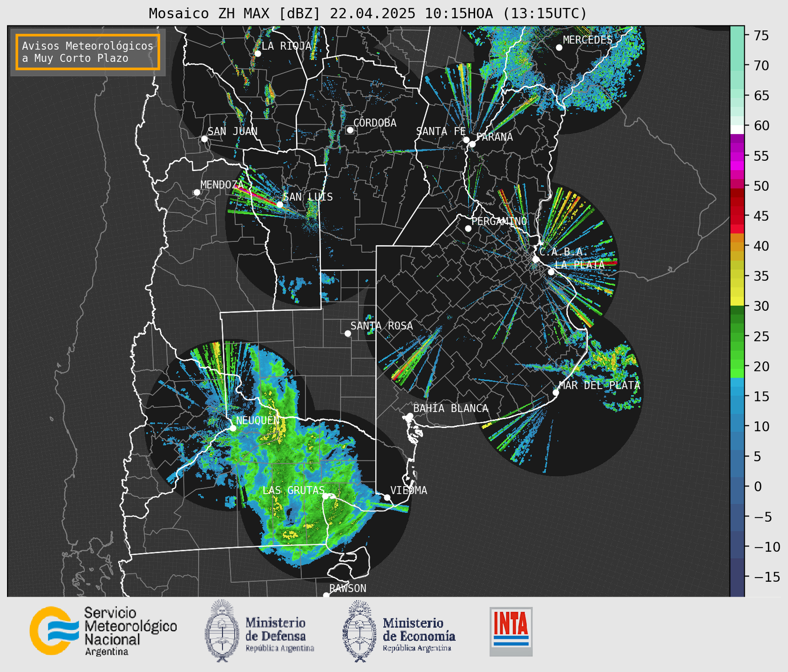Image resolution: width=788 pixels, height=672 pixels.
Task: Click the Bahía Blanca city dot
Action: click(x=410, y=416)
